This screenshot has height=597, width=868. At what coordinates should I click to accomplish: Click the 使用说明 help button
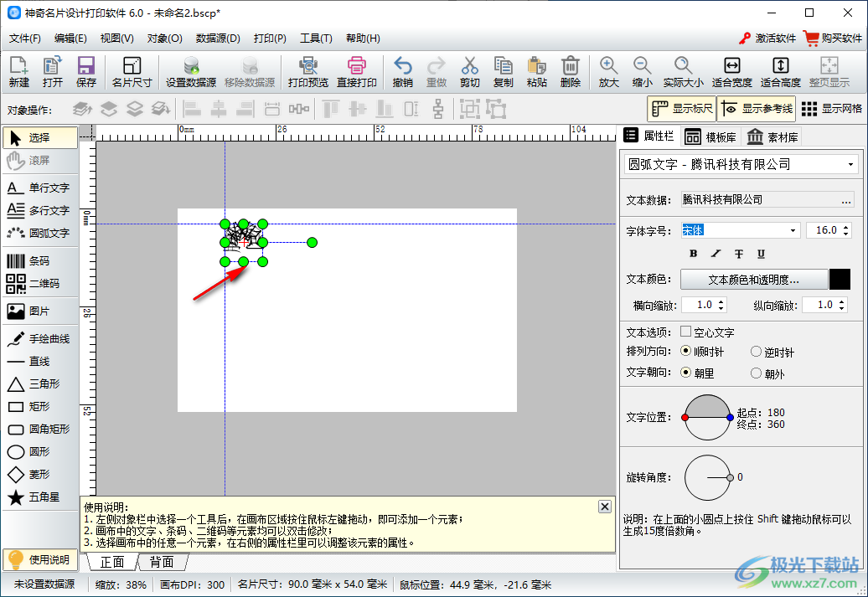pos(40,560)
